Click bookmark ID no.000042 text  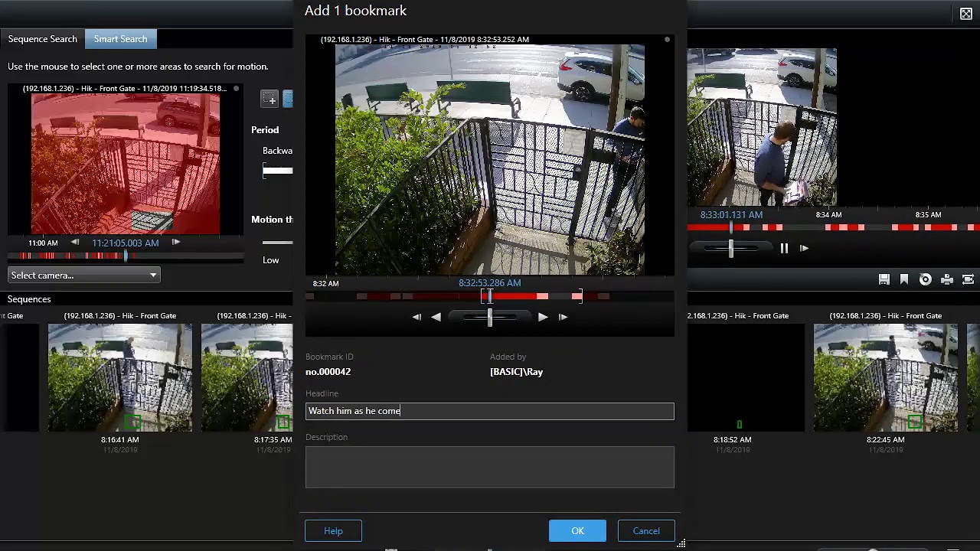coord(328,372)
